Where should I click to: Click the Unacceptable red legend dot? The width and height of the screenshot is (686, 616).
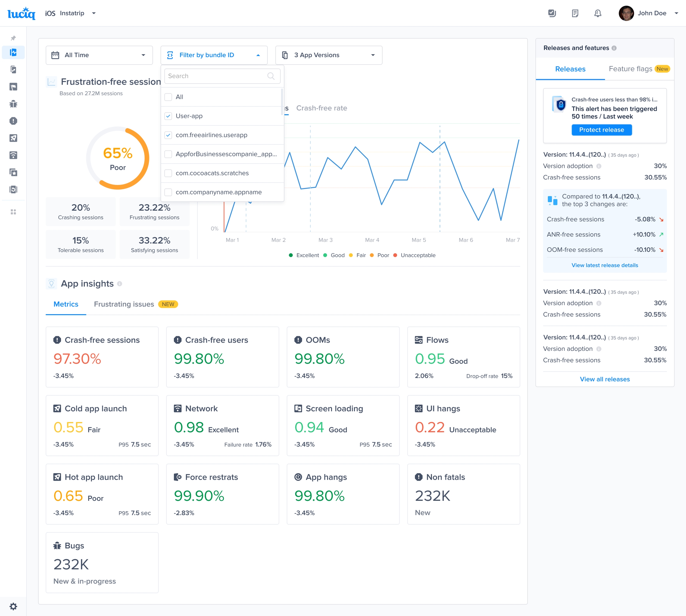tap(395, 255)
